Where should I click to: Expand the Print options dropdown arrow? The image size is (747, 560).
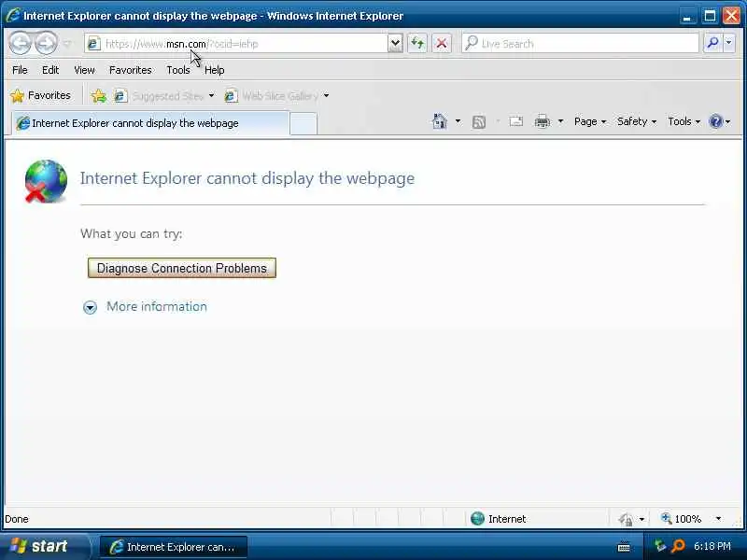point(561,121)
